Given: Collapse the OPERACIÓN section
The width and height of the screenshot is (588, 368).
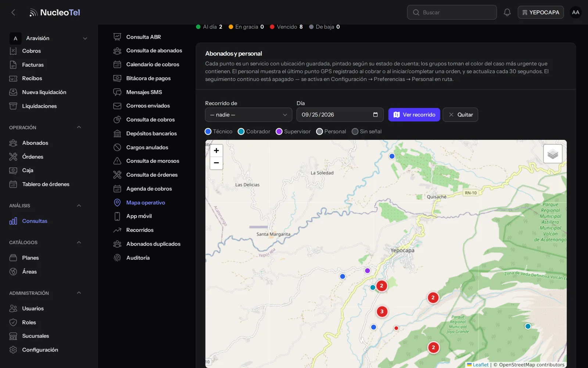Looking at the screenshot, I should point(79,127).
